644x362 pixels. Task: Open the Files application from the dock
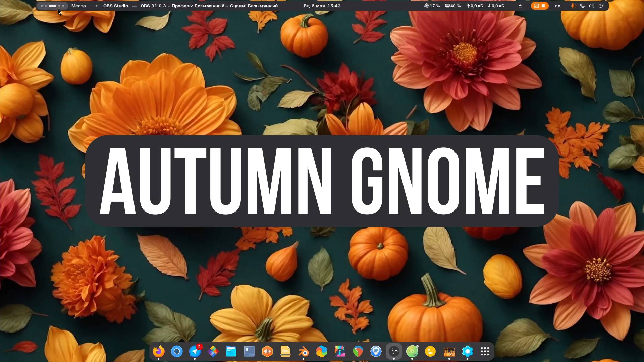pyautogui.click(x=231, y=352)
